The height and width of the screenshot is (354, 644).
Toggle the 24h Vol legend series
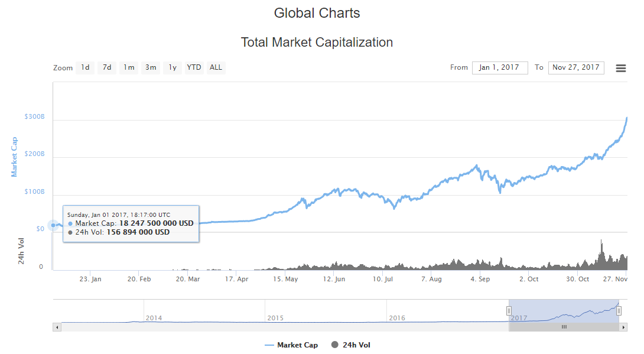(x=351, y=345)
